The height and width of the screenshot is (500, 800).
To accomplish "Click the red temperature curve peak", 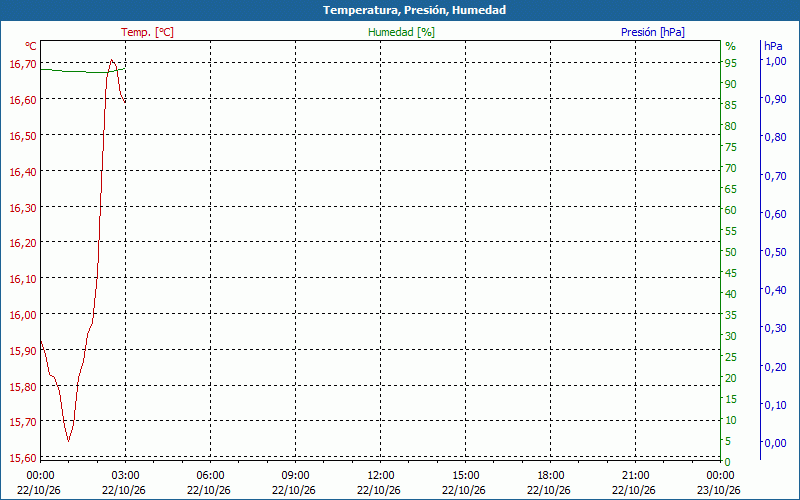I will pos(111,60).
